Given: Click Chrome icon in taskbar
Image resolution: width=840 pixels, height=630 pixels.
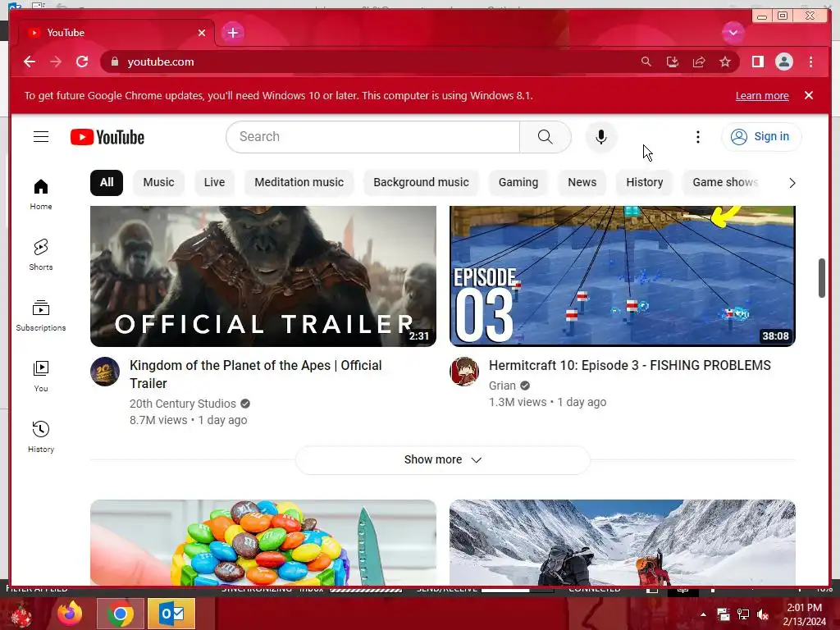Looking at the screenshot, I should click(120, 614).
